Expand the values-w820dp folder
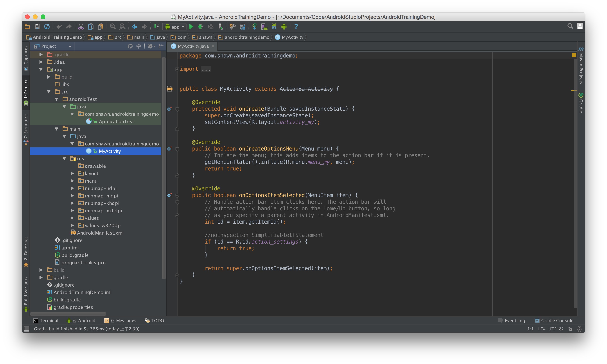This screenshot has width=607, height=364. point(72,225)
